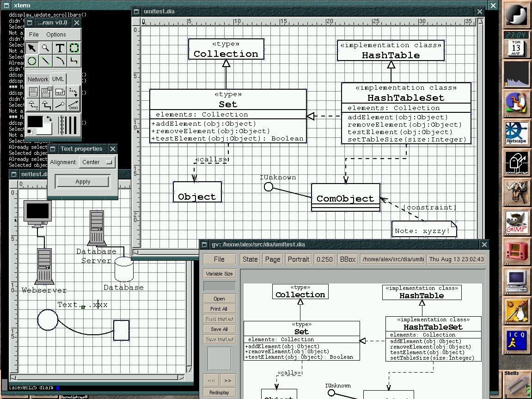Select the magnifying glass zoom tool
Image resolution: width=532 pixels, height=399 pixels.
point(46,48)
